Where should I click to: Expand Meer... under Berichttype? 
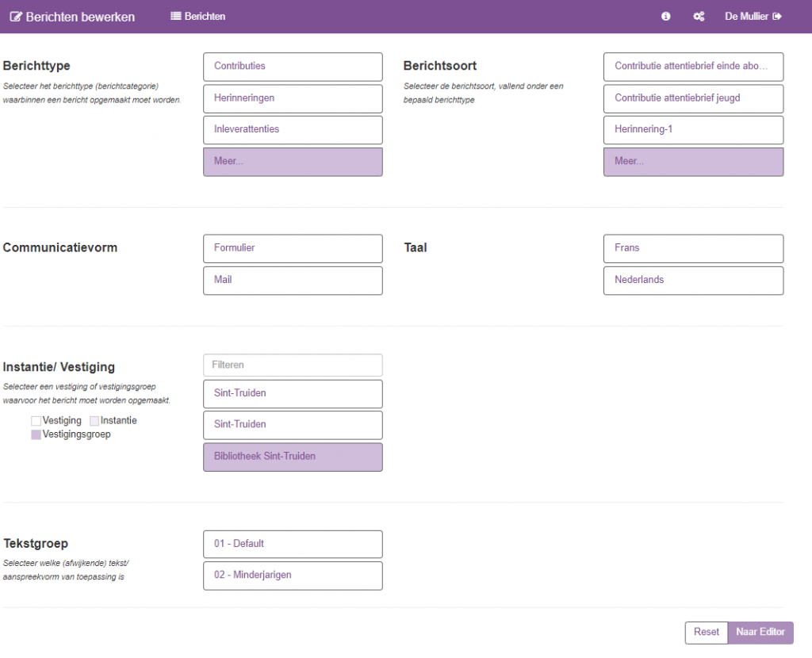coord(293,162)
